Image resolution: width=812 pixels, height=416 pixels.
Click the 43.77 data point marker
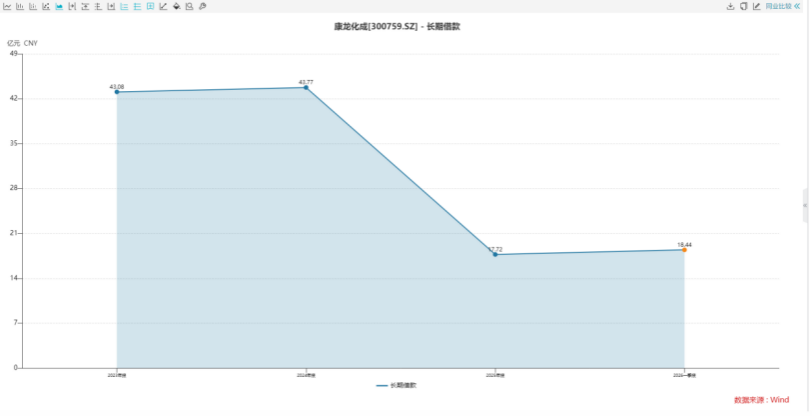coord(306,88)
